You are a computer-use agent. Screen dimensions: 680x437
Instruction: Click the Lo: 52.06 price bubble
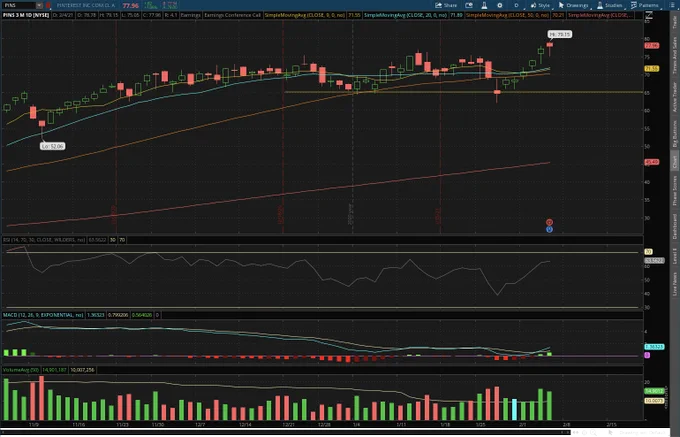[x=52, y=146]
